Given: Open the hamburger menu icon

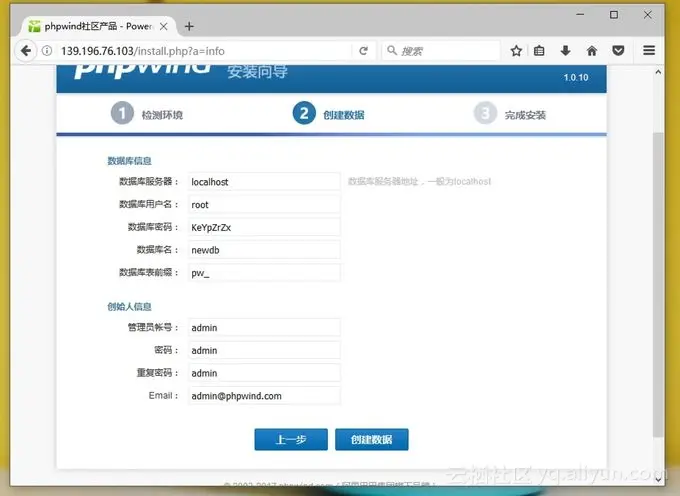Looking at the screenshot, I should (x=649, y=51).
